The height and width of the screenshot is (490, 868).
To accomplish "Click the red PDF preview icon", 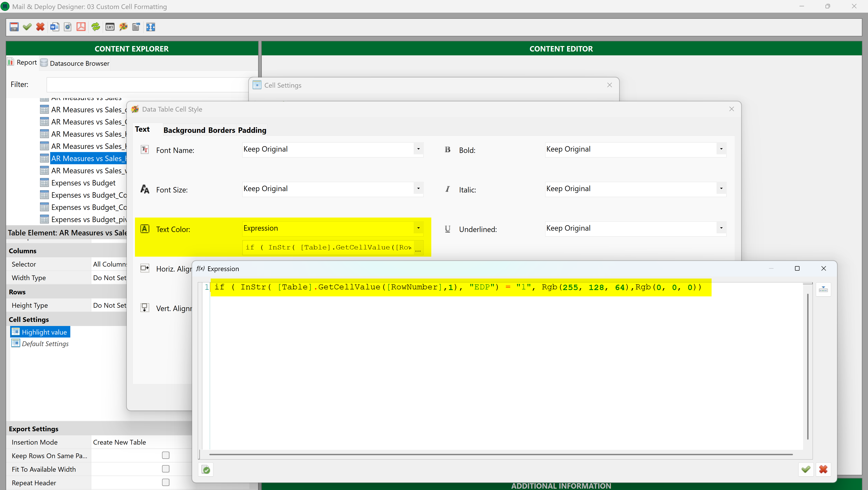I will (x=81, y=27).
